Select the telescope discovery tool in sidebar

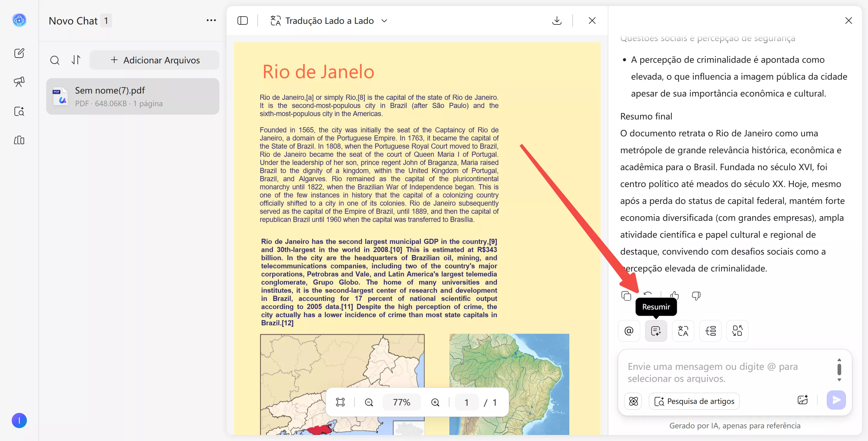[x=19, y=81]
